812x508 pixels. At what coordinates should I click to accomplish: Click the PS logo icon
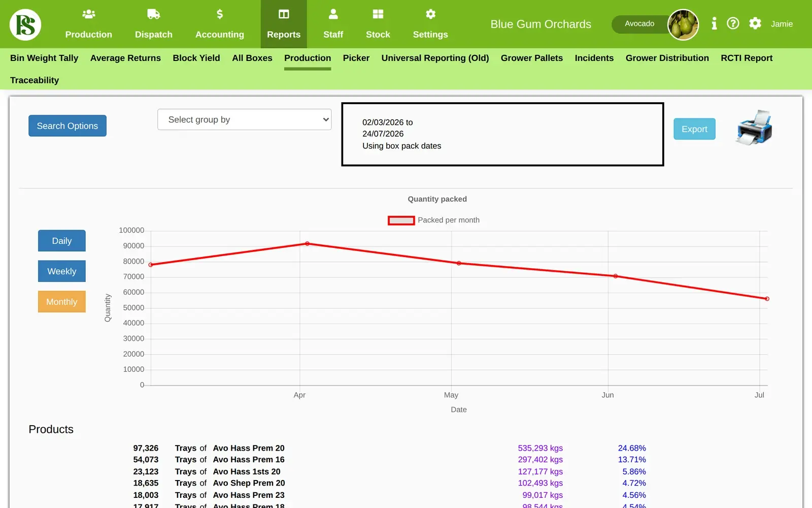click(x=25, y=24)
